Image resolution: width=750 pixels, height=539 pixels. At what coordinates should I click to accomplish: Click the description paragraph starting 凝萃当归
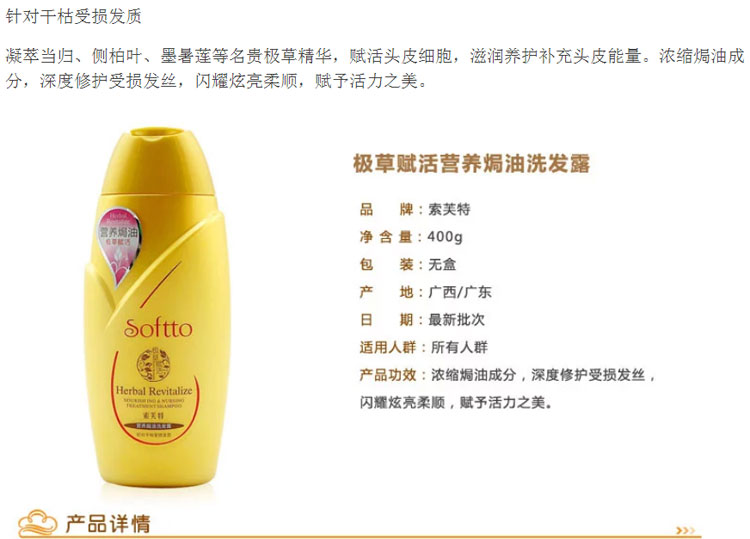(375, 68)
